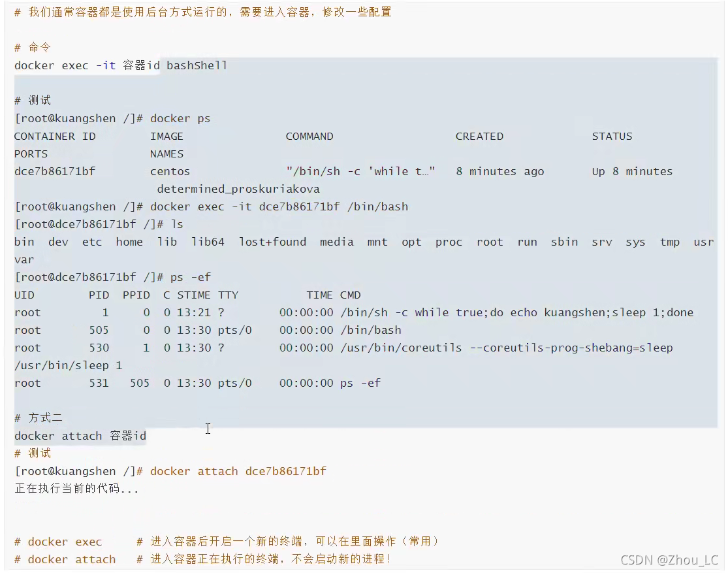This screenshot has width=728, height=573.
Task: Click the 'lib64' directory name
Action: click(208, 242)
